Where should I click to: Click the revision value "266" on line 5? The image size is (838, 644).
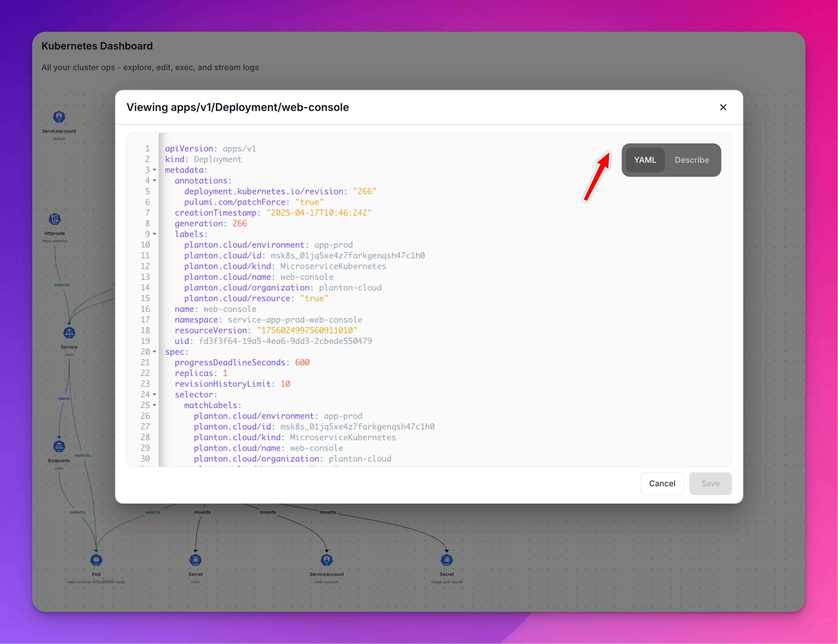365,191
